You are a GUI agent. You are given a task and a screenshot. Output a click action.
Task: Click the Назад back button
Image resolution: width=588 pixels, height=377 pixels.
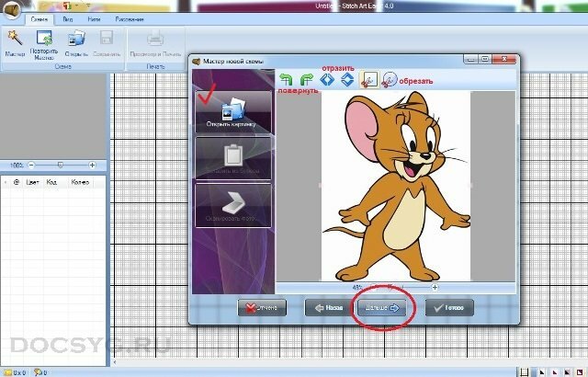click(x=329, y=308)
